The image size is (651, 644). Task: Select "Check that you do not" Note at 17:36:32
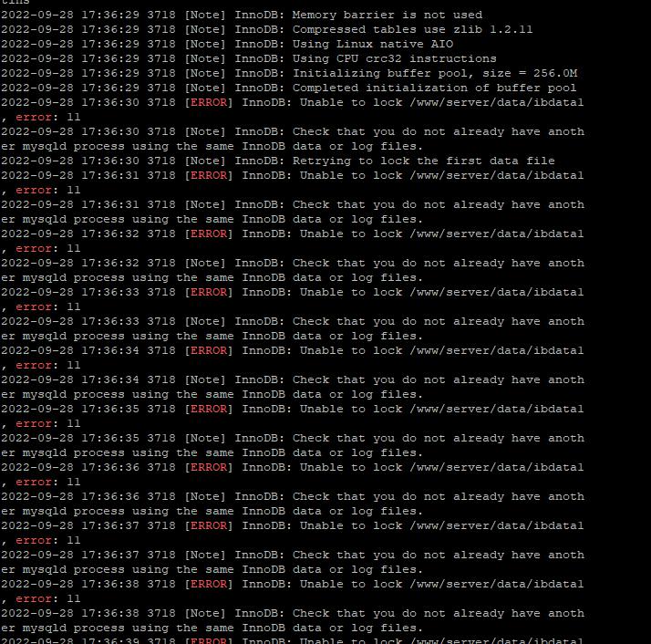pyautogui.click(x=293, y=271)
